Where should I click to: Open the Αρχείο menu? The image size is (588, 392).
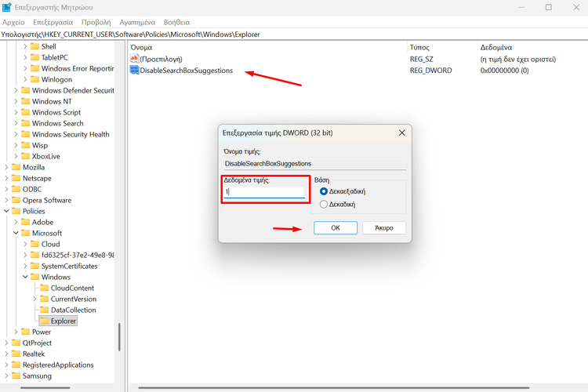tap(13, 23)
